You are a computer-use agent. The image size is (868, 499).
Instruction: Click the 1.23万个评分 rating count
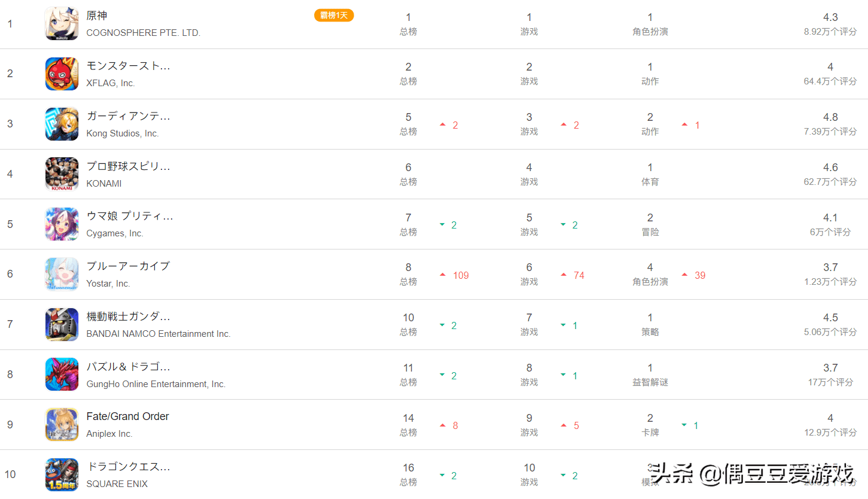pyautogui.click(x=830, y=281)
